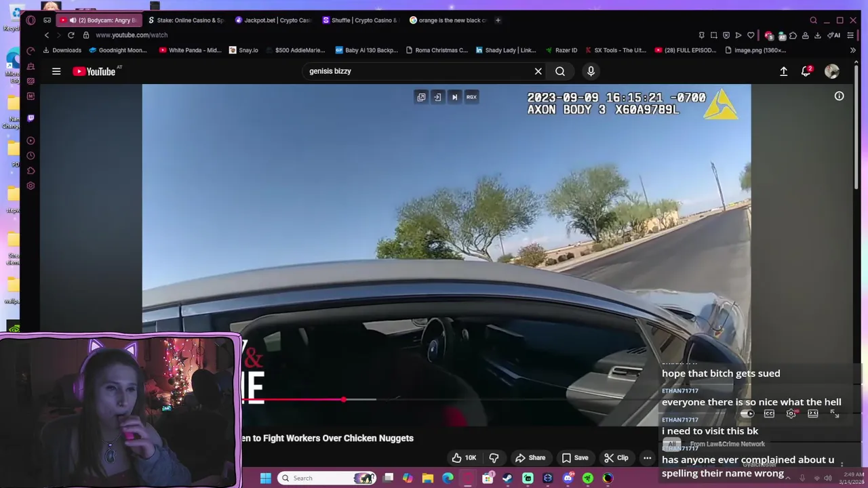Add page to bookmarks with heart icon
The width and height of the screenshot is (868, 488).
point(751,35)
